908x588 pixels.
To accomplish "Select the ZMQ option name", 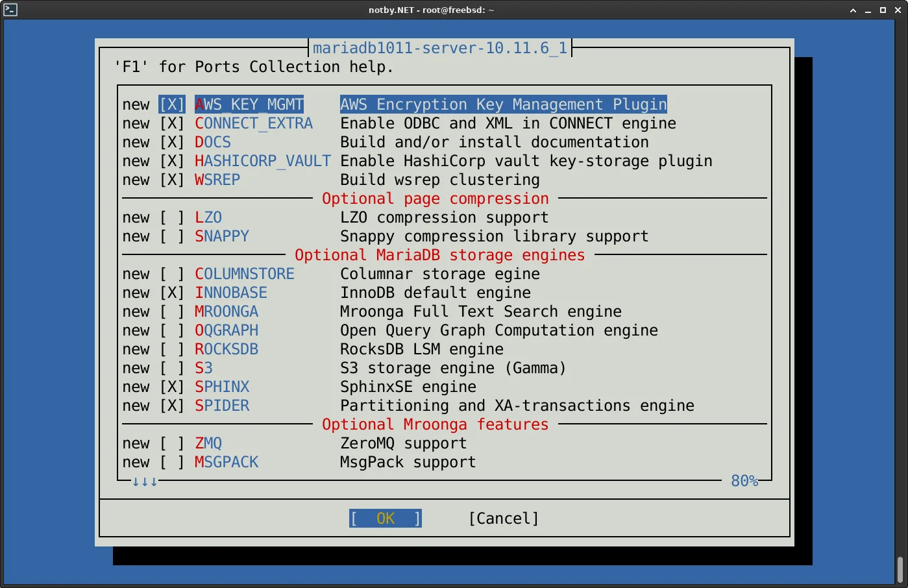I will pos(208,443).
